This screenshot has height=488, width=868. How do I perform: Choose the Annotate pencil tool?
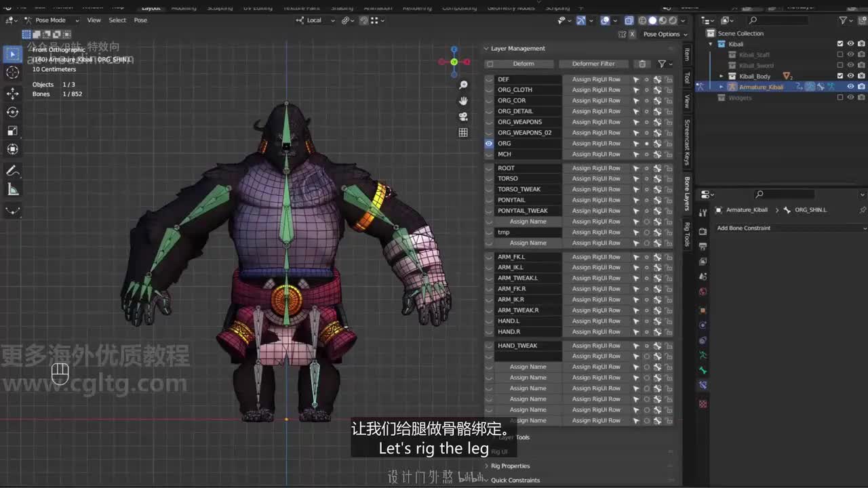click(x=13, y=170)
